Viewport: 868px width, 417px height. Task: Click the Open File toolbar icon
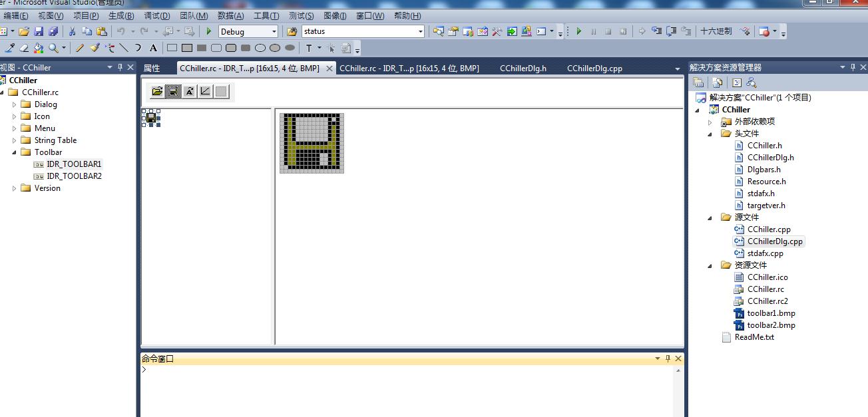[x=24, y=31]
